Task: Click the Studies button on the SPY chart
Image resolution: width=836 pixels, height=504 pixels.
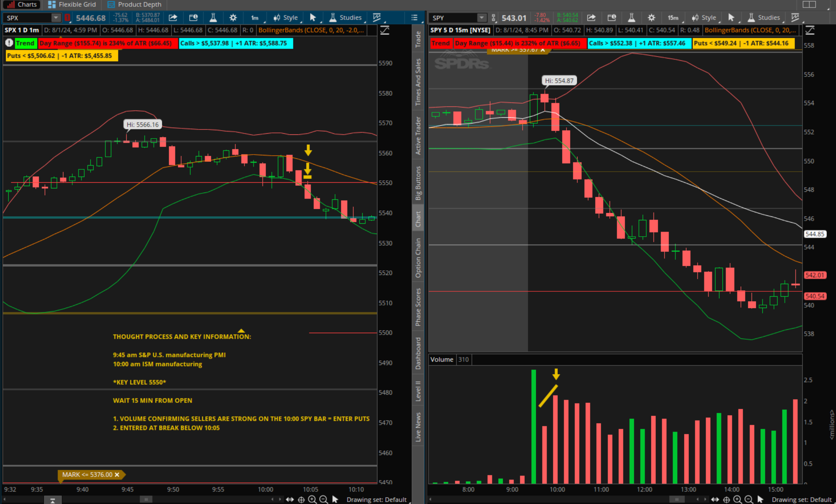Action: tap(764, 17)
